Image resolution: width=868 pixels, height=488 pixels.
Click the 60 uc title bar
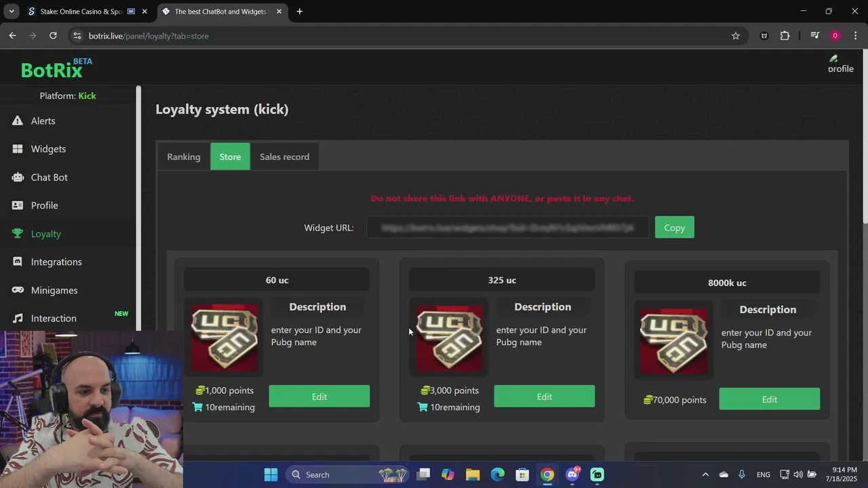point(277,280)
